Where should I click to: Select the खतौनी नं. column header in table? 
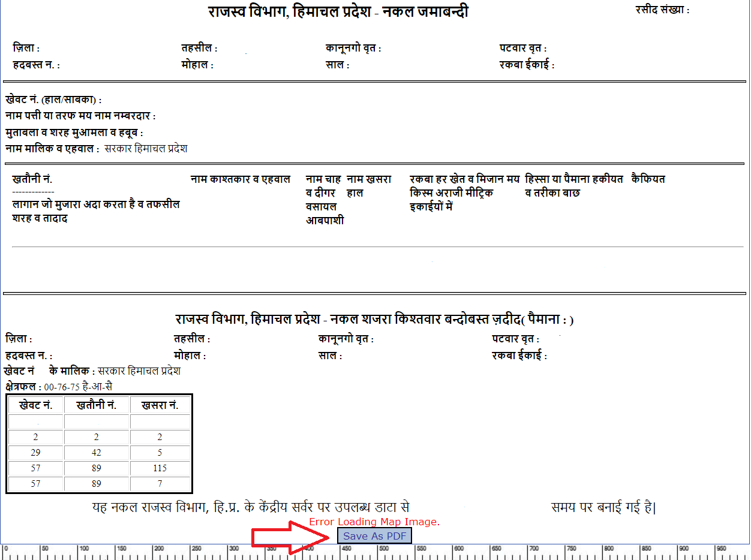[97, 405]
